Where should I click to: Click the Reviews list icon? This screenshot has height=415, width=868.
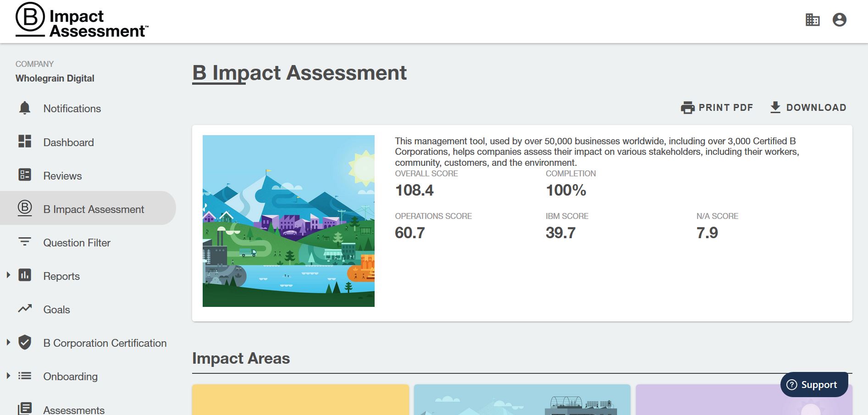[25, 175]
